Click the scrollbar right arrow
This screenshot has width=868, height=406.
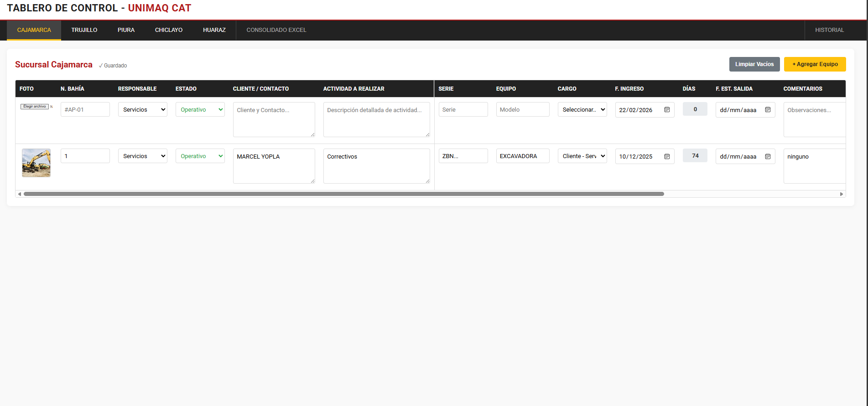point(842,194)
